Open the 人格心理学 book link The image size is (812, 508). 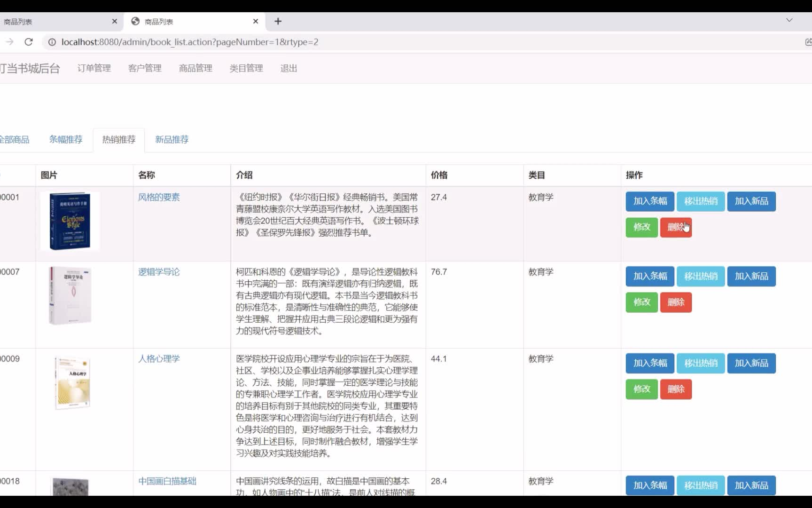[x=159, y=359]
